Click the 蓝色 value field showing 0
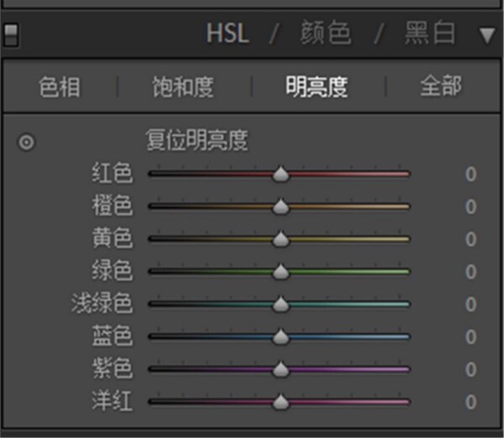Screen dimensions: 504x438 tap(470, 336)
